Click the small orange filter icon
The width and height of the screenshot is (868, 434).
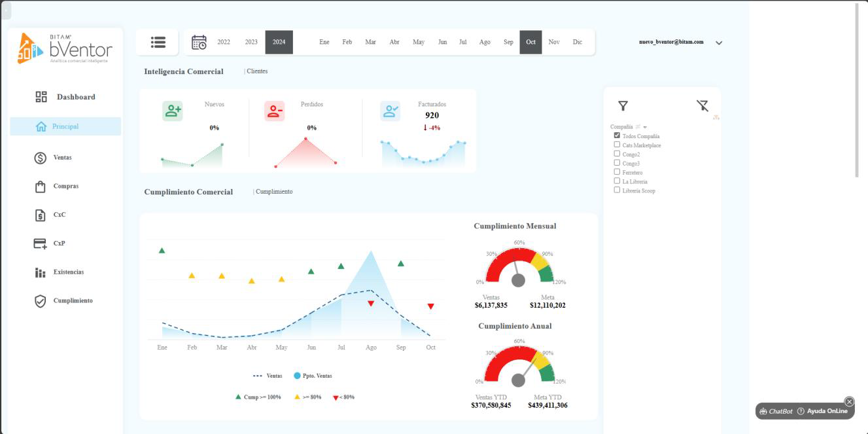[x=716, y=117]
